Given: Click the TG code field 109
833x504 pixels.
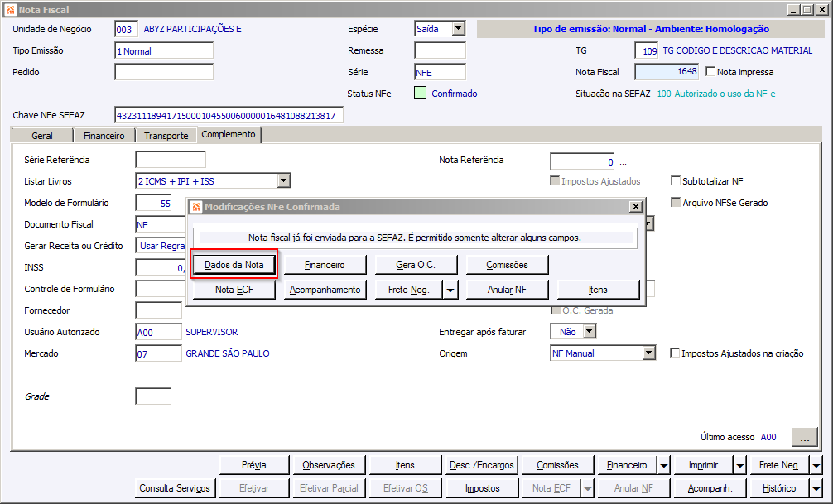Looking at the screenshot, I should pos(647,50).
